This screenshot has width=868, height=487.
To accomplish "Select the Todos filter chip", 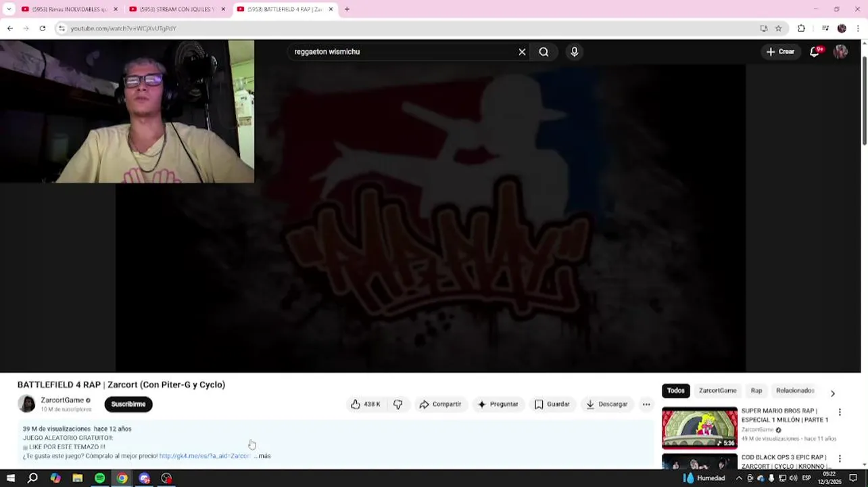I will point(676,390).
